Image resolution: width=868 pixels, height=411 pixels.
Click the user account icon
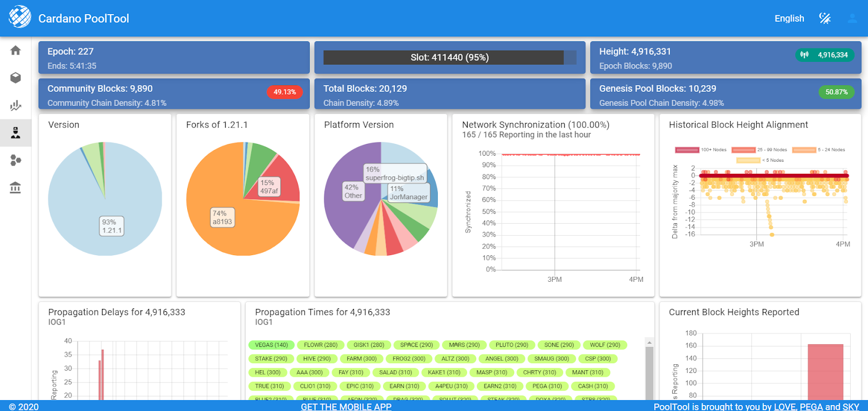(x=852, y=18)
